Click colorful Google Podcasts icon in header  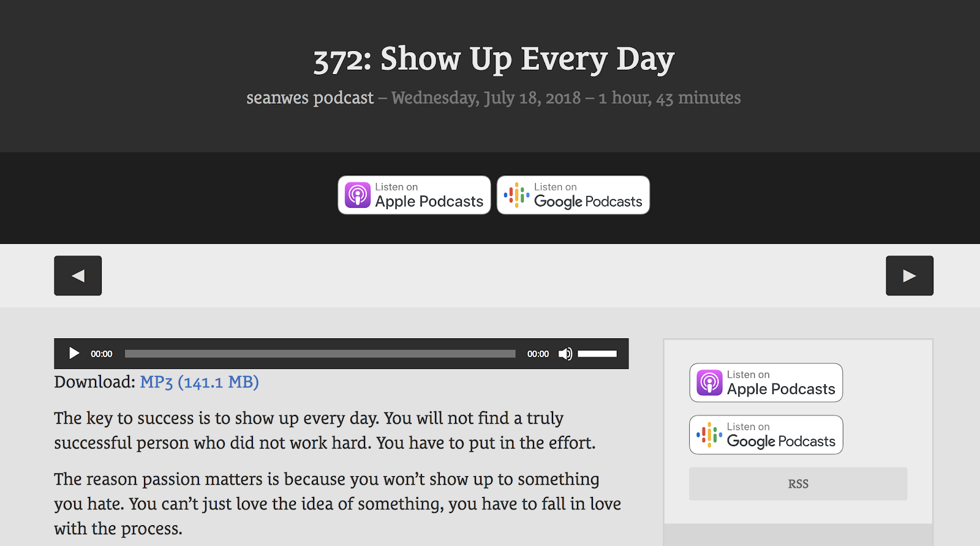516,195
